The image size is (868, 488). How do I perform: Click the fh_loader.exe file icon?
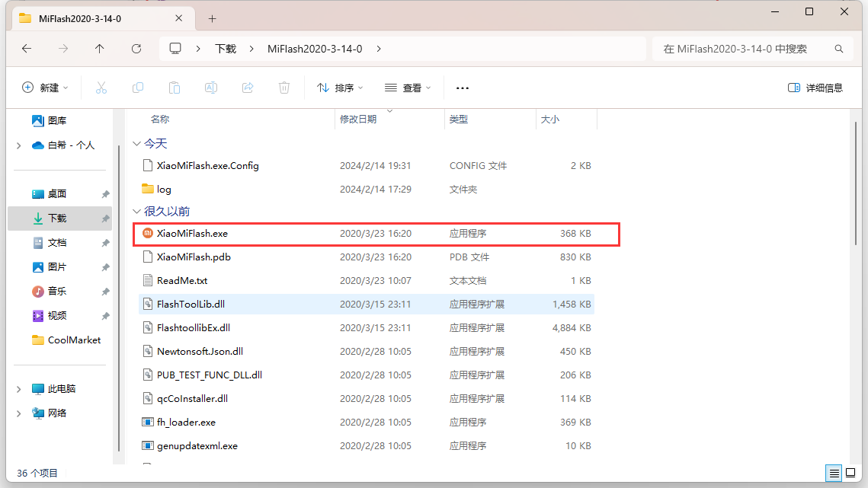[147, 423]
